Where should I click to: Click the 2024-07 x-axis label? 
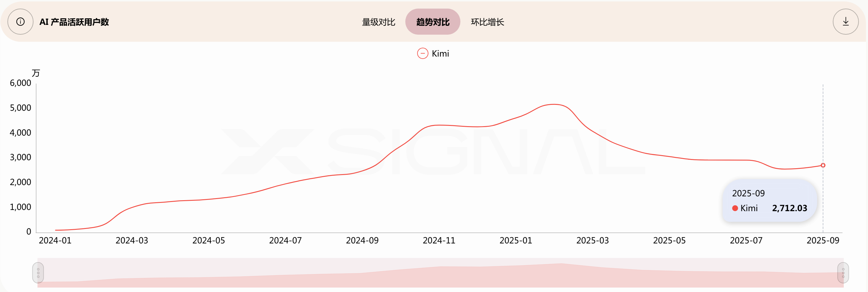click(285, 240)
